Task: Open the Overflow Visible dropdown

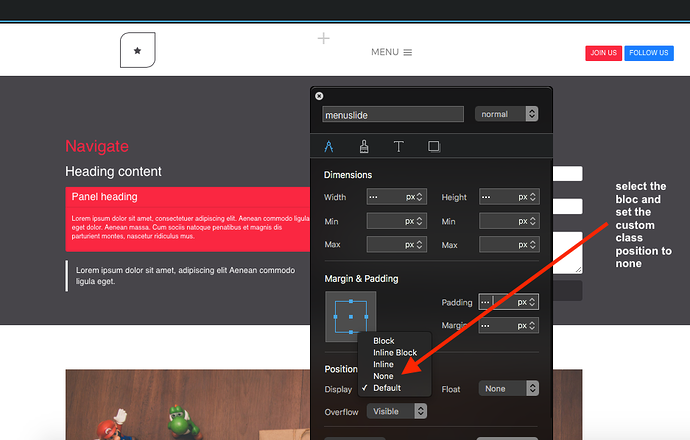Action: point(397,411)
